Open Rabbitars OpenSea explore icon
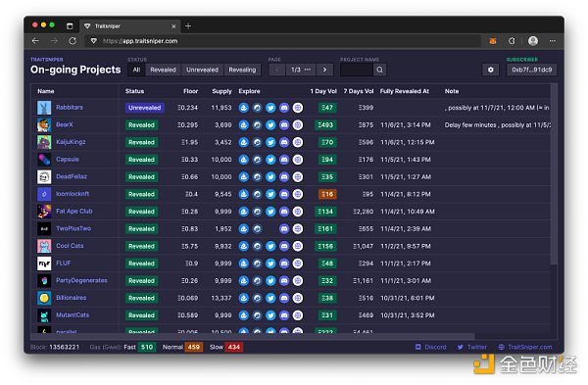Screen dimensions: 588x385 pos(244,108)
